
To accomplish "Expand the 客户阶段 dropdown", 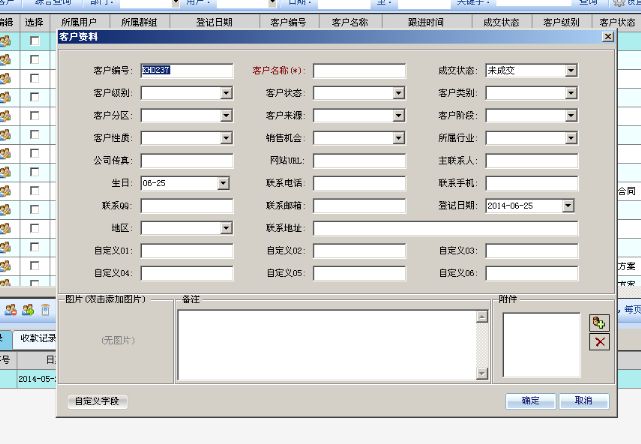I will [x=571, y=116].
